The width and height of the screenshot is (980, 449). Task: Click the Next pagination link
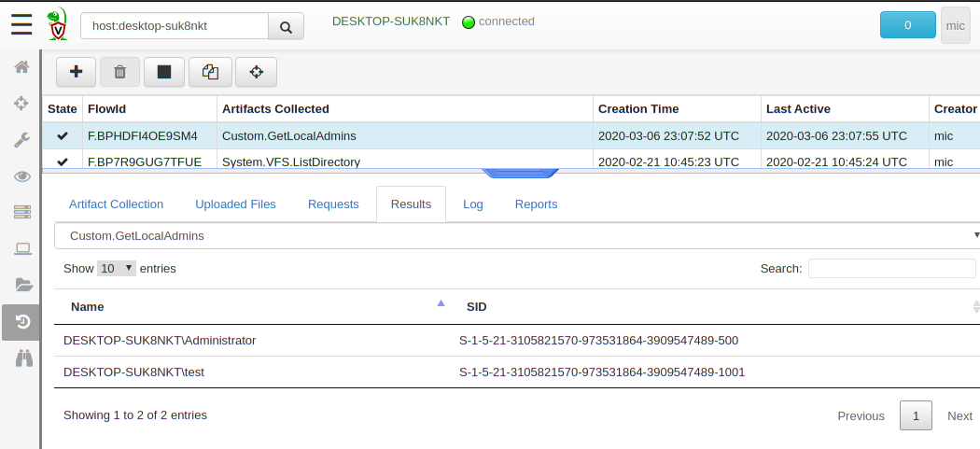[959, 416]
